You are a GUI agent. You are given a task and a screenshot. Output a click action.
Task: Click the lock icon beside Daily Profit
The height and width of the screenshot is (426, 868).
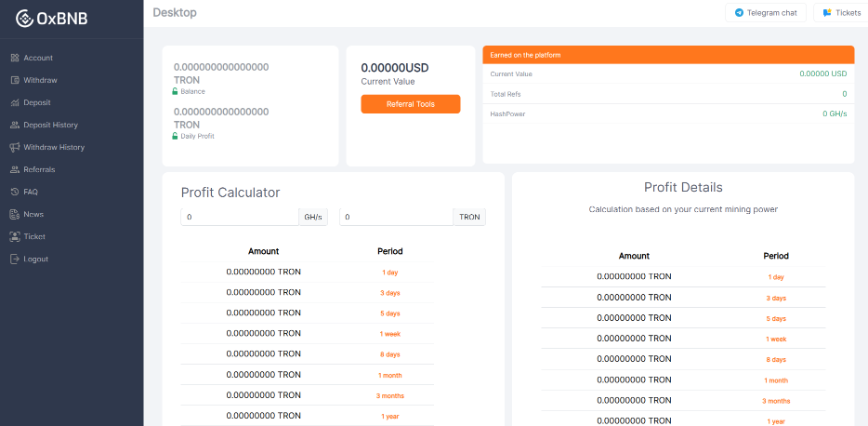175,136
